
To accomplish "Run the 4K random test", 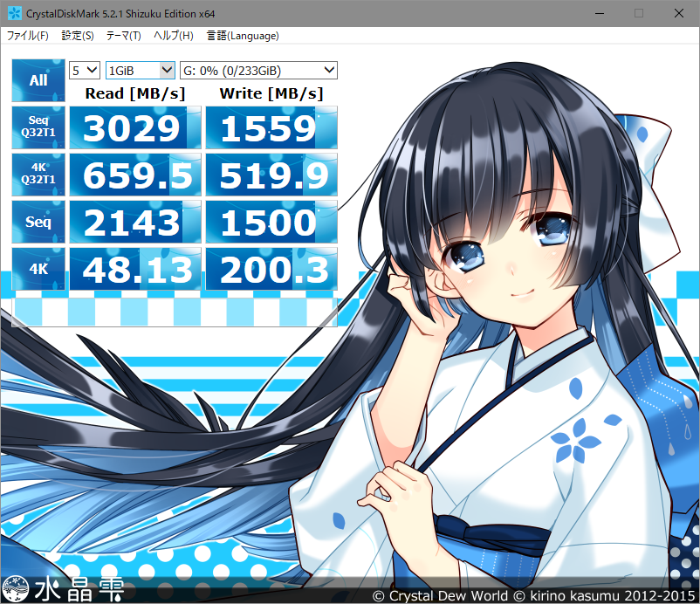I will (38, 269).
